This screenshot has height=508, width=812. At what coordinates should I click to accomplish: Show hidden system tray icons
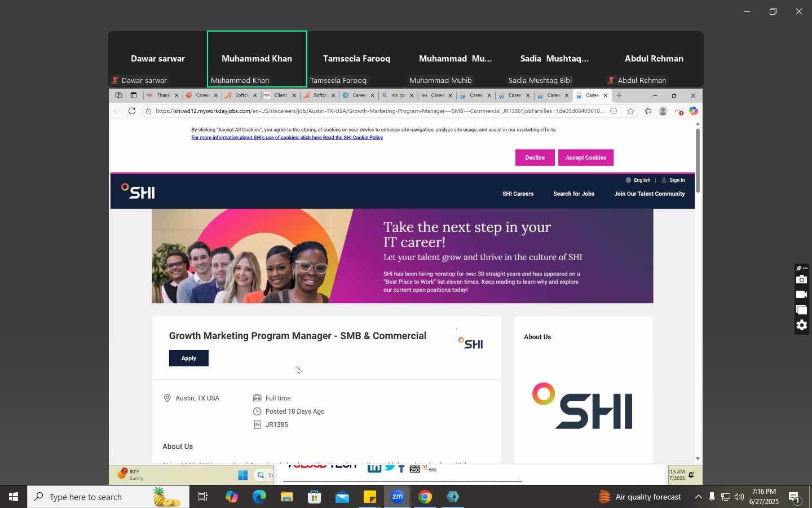tap(698, 497)
